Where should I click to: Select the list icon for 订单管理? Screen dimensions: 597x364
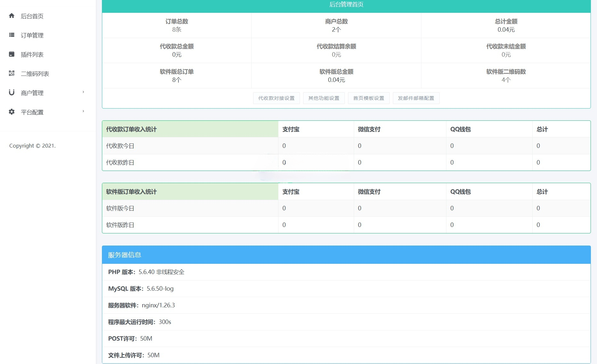pos(12,35)
